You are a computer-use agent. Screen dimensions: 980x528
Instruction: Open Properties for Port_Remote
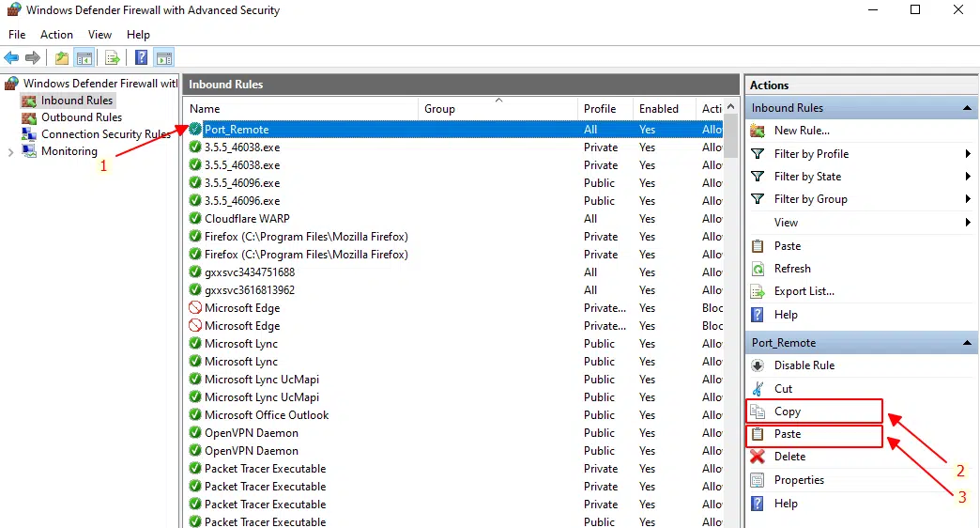pyautogui.click(x=798, y=480)
